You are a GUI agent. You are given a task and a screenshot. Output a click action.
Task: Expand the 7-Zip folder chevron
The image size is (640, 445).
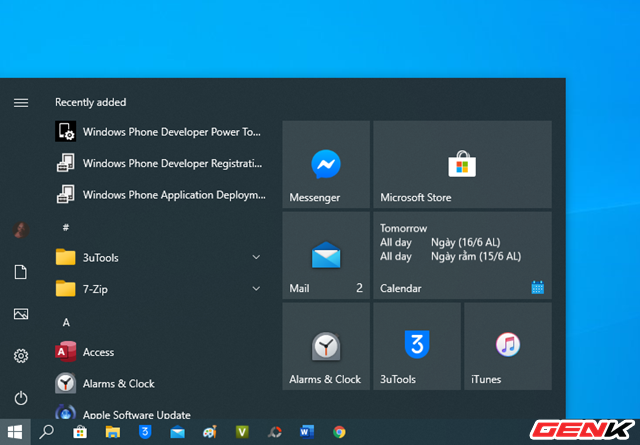[x=256, y=289]
